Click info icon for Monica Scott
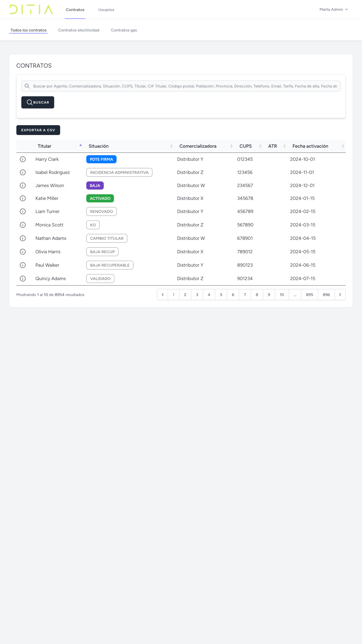This screenshot has height=644, width=362. pos(23,225)
